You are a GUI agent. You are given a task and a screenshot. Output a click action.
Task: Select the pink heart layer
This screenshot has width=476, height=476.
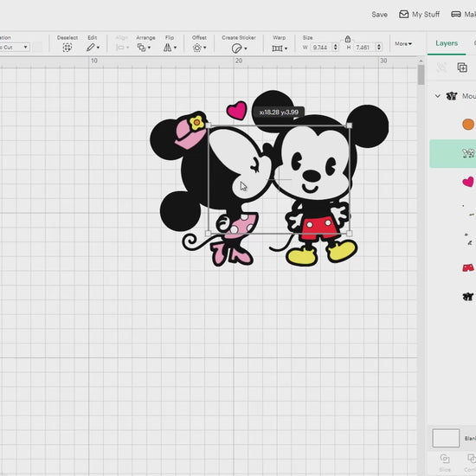tap(468, 182)
